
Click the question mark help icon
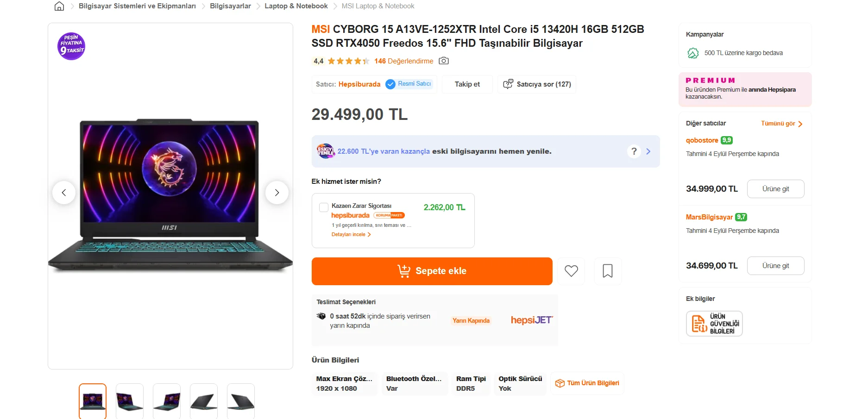[634, 151]
